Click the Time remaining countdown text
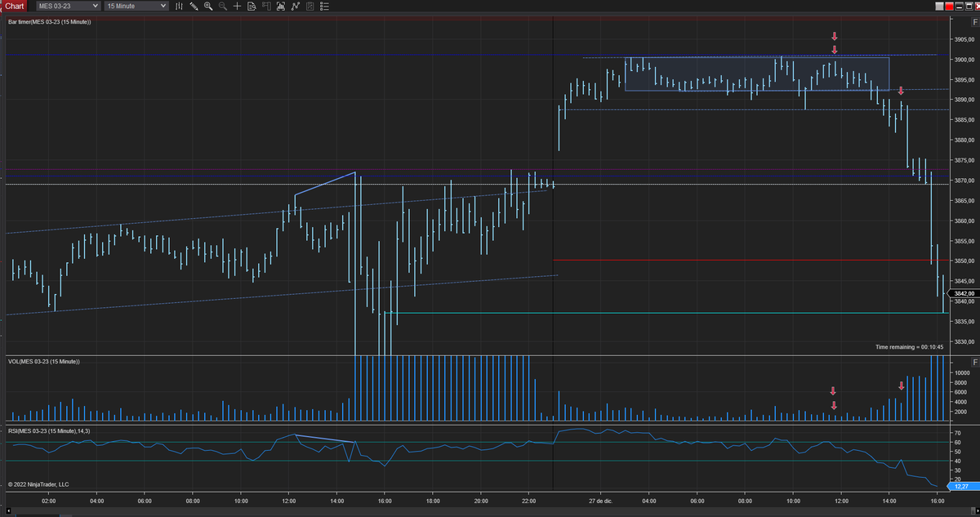 tap(909, 347)
